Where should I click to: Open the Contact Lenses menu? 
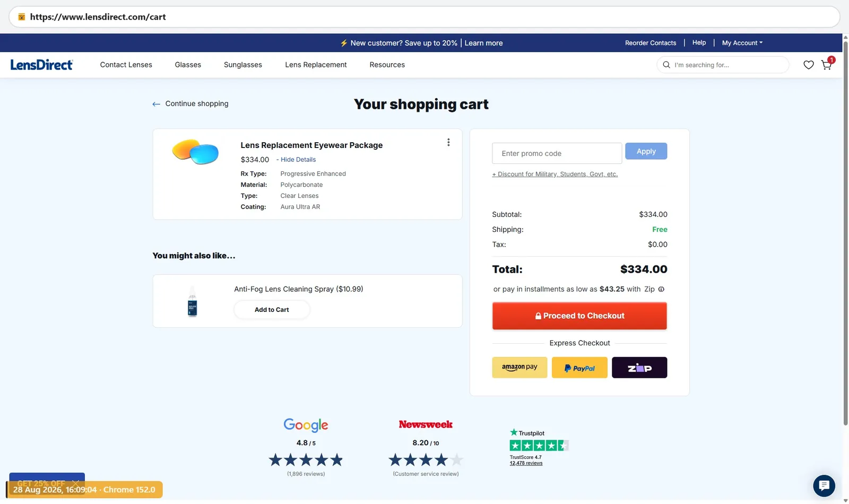pyautogui.click(x=126, y=65)
